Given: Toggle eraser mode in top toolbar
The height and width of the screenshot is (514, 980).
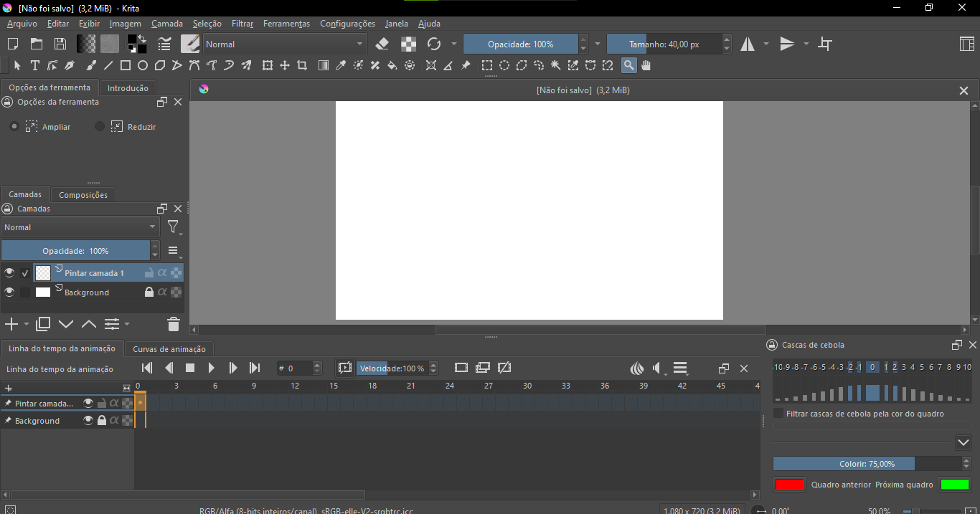Looking at the screenshot, I should (x=382, y=44).
